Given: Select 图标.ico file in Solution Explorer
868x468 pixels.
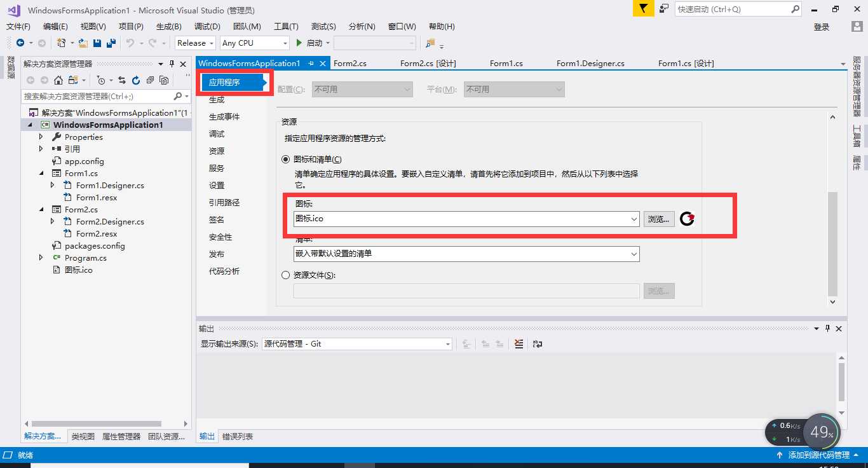Looking at the screenshot, I should coord(79,270).
